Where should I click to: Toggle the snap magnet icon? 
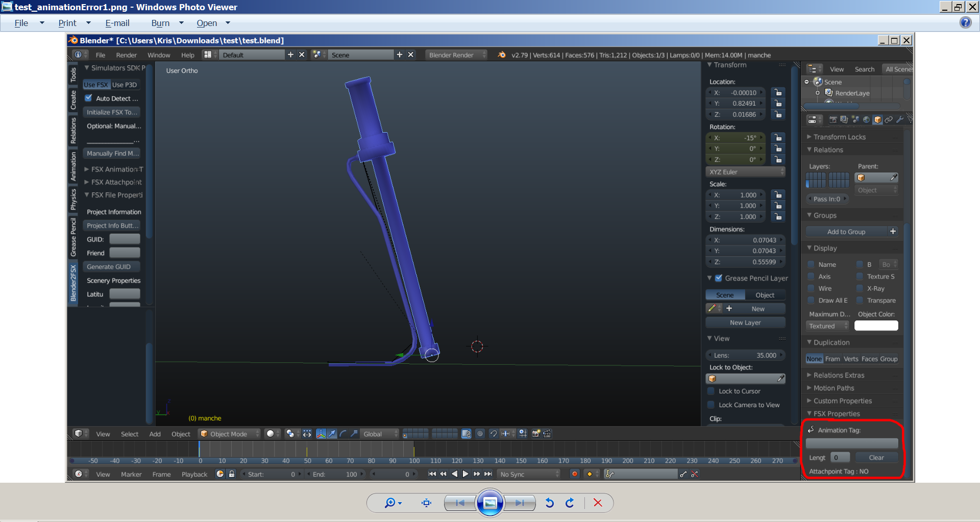493,434
